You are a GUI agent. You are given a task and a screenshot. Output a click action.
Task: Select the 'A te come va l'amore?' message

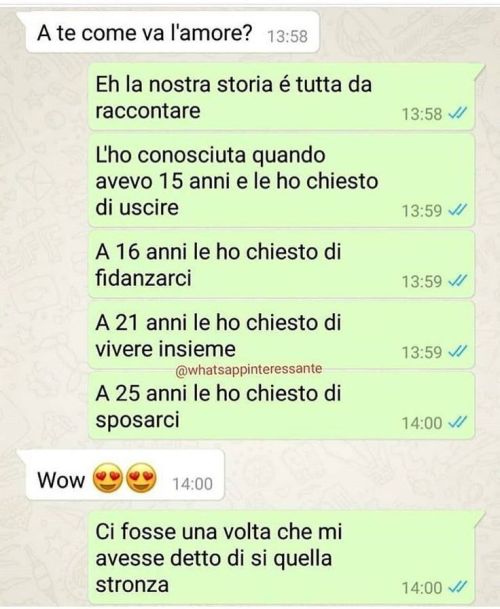coord(172,33)
